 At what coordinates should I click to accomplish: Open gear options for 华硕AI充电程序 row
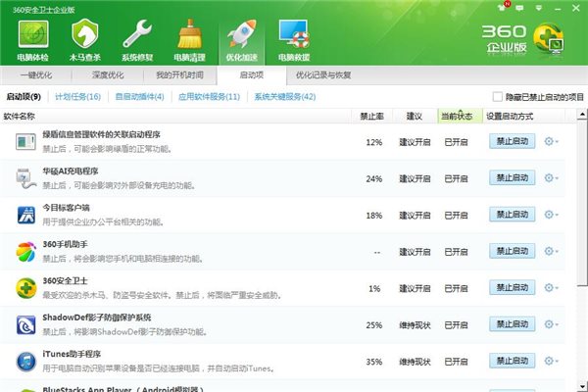point(551,177)
